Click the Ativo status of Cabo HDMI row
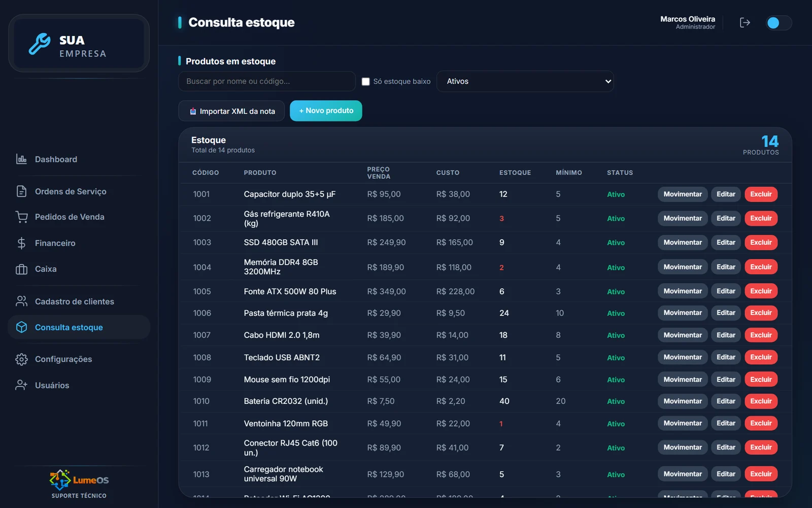The width and height of the screenshot is (812, 508). point(616,335)
